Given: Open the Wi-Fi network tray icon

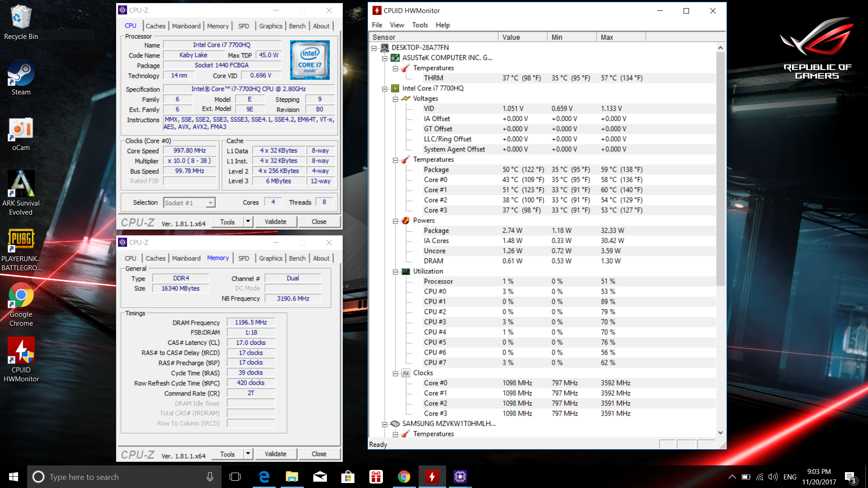Looking at the screenshot, I should [x=760, y=477].
